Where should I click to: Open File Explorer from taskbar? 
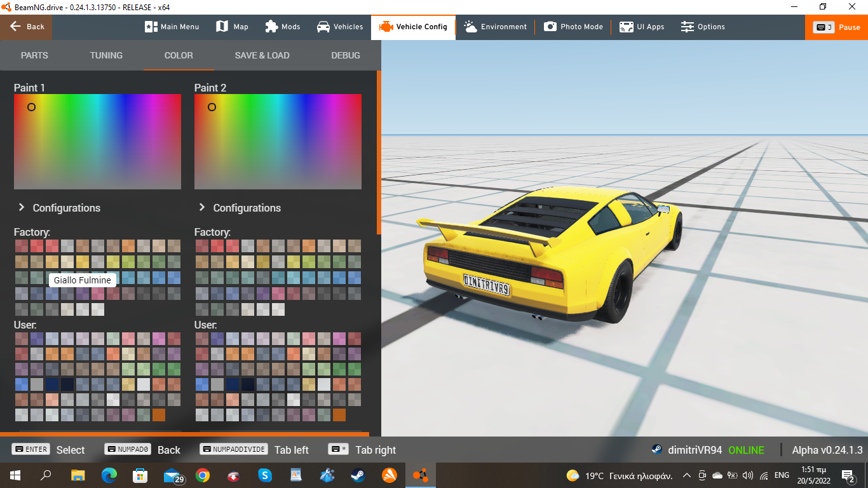click(78, 475)
